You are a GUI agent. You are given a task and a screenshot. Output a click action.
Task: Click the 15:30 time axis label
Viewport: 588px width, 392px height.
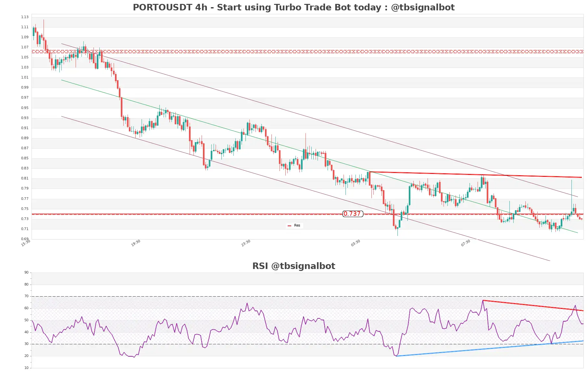coord(26,243)
